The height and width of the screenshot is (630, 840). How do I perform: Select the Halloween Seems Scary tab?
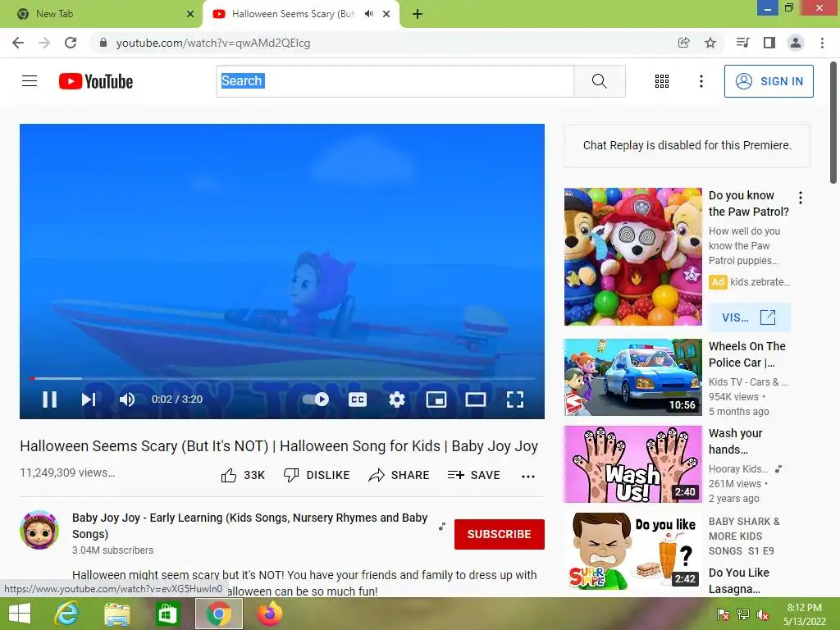[293, 14]
